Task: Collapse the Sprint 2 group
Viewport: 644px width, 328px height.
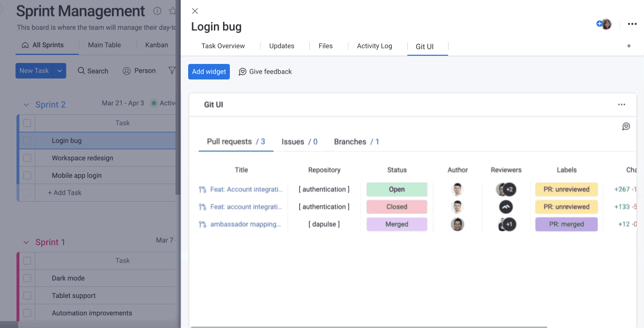Action: click(x=26, y=104)
